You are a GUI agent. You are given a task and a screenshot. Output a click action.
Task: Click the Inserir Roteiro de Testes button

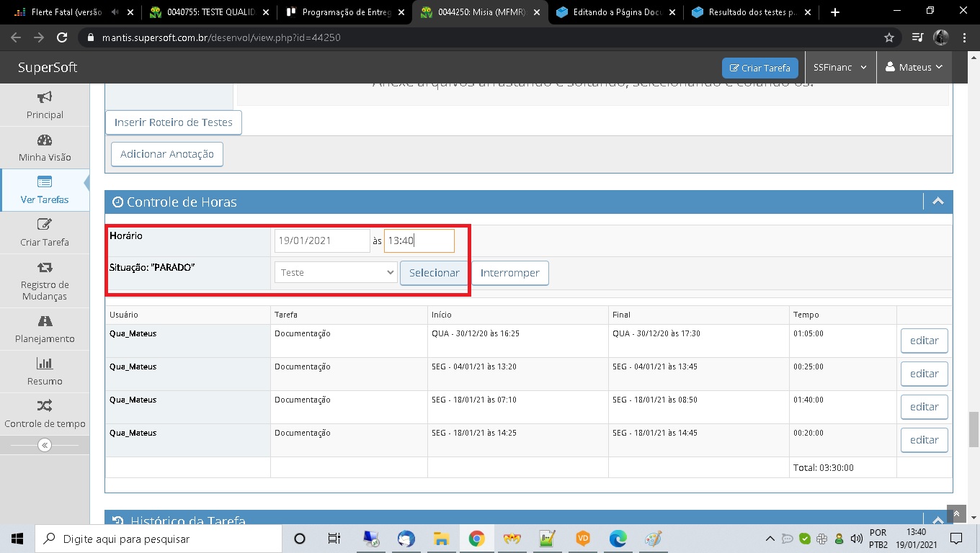pos(173,122)
